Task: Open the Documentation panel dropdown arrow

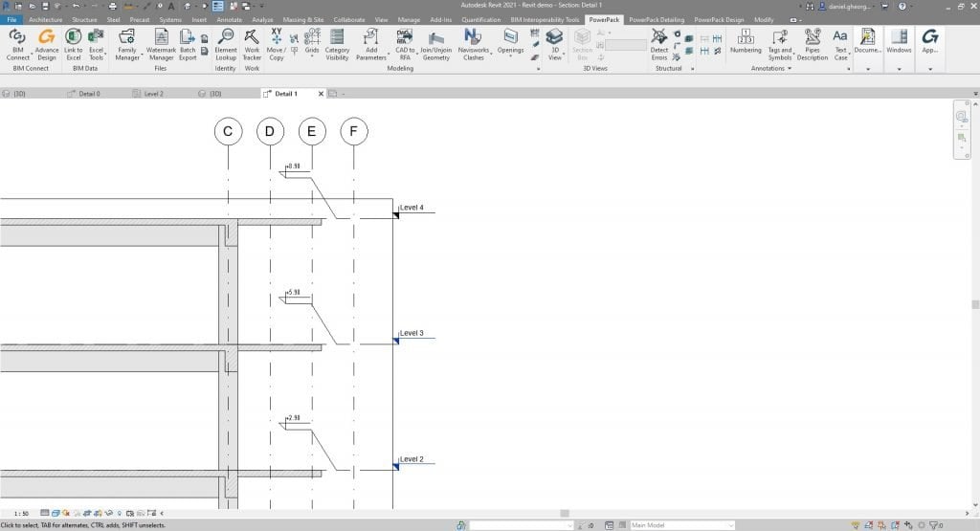Action: pos(867,69)
